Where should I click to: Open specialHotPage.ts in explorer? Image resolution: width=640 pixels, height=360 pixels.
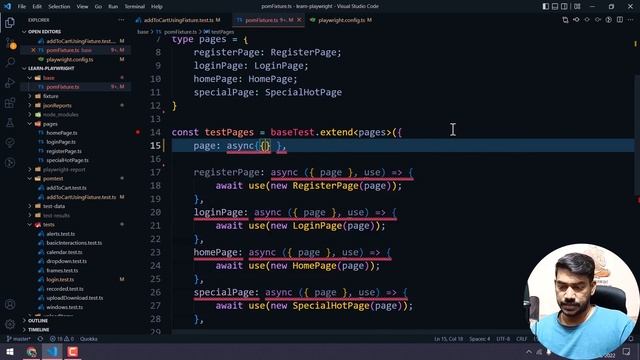point(67,160)
